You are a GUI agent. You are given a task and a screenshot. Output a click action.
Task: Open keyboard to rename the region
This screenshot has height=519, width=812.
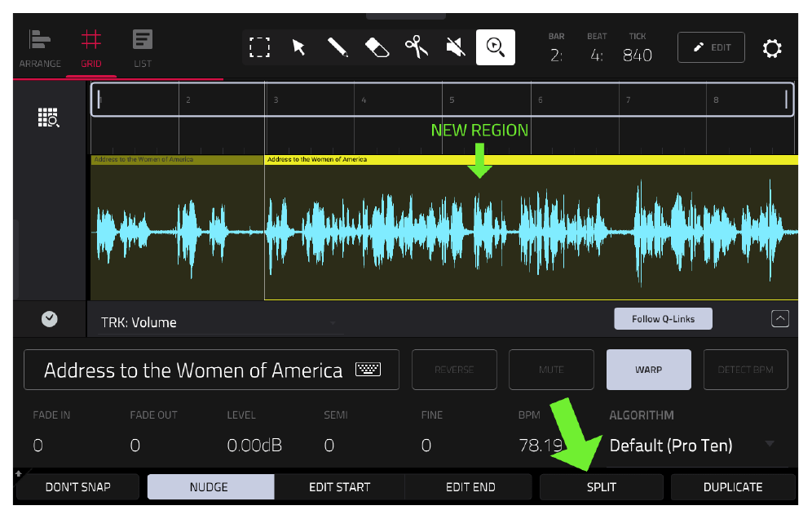pyautogui.click(x=368, y=369)
